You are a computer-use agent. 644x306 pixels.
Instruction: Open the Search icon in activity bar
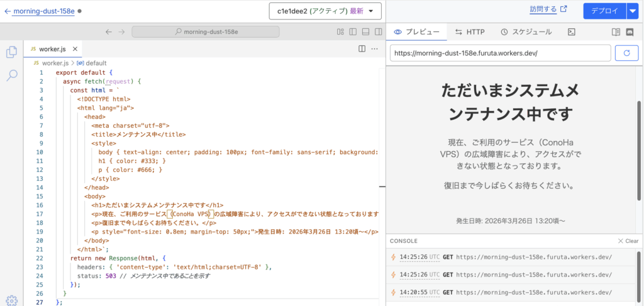(x=11, y=76)
